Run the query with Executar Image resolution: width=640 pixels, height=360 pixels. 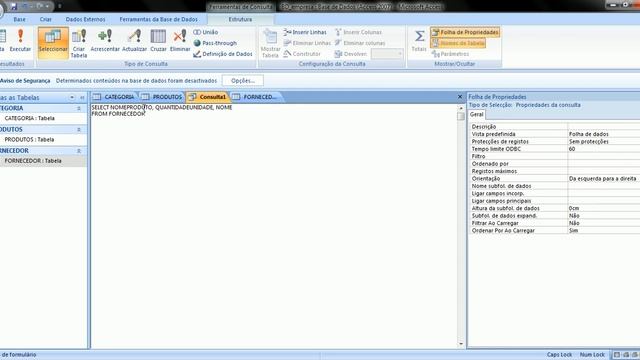pos(20,41)
